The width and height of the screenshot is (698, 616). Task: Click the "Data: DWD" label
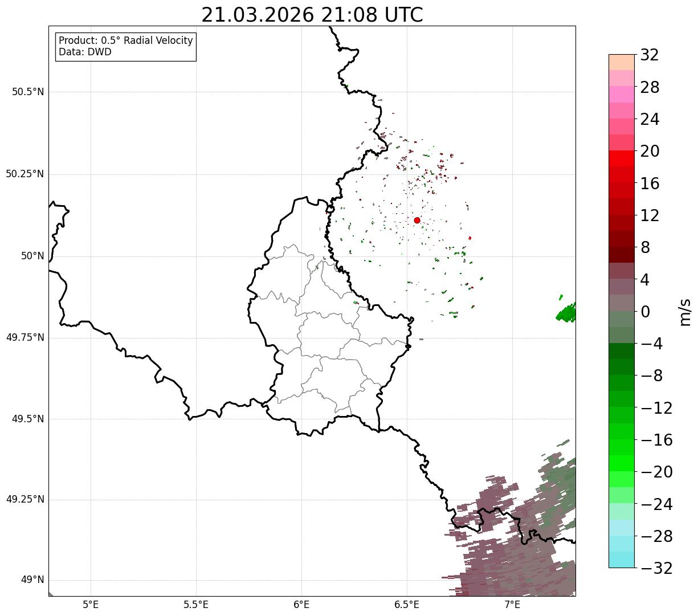point(85,52)
